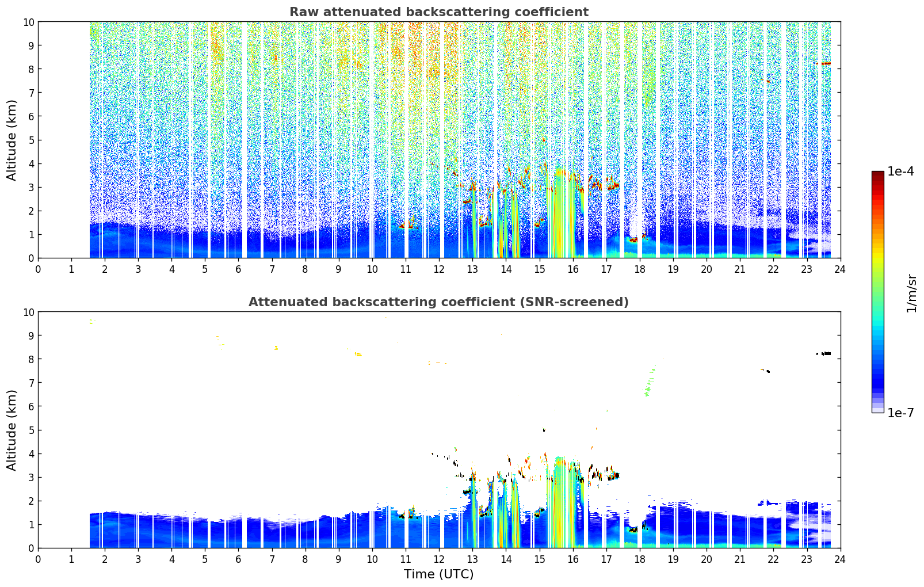Click the 10 altitude tick on top plot
Screen dimensions: 924x587
tap(29, 22)
